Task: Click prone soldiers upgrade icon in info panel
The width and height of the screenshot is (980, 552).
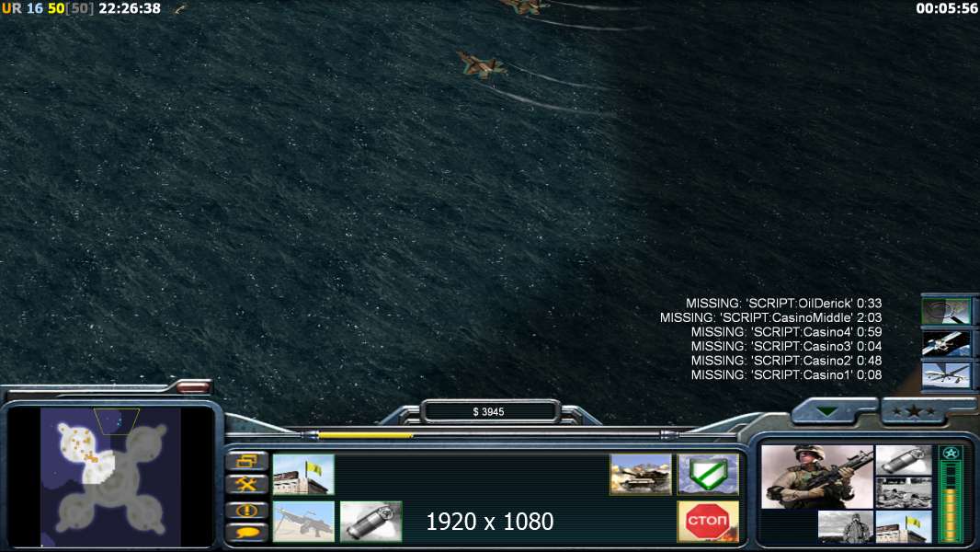Action: pyautogui.click(x=904, y=493)
